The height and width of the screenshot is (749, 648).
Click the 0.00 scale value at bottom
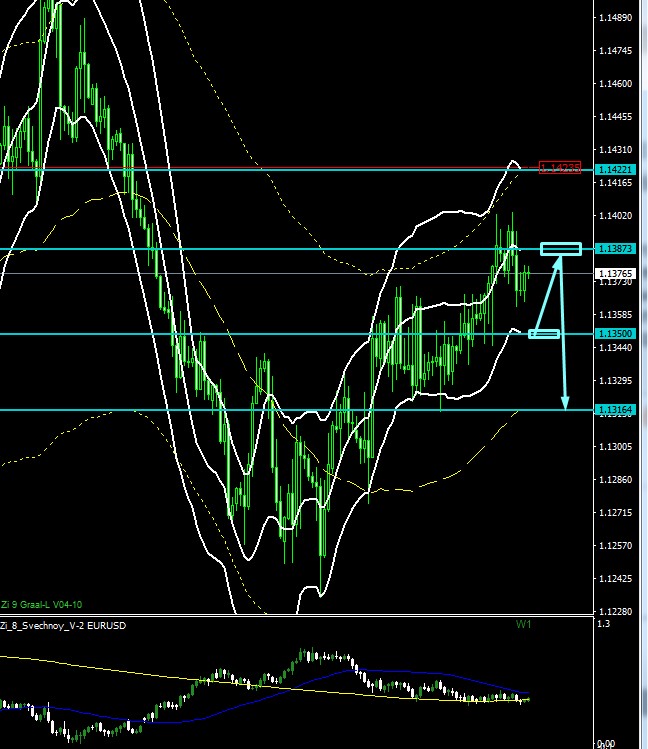[x=606, y=743]
